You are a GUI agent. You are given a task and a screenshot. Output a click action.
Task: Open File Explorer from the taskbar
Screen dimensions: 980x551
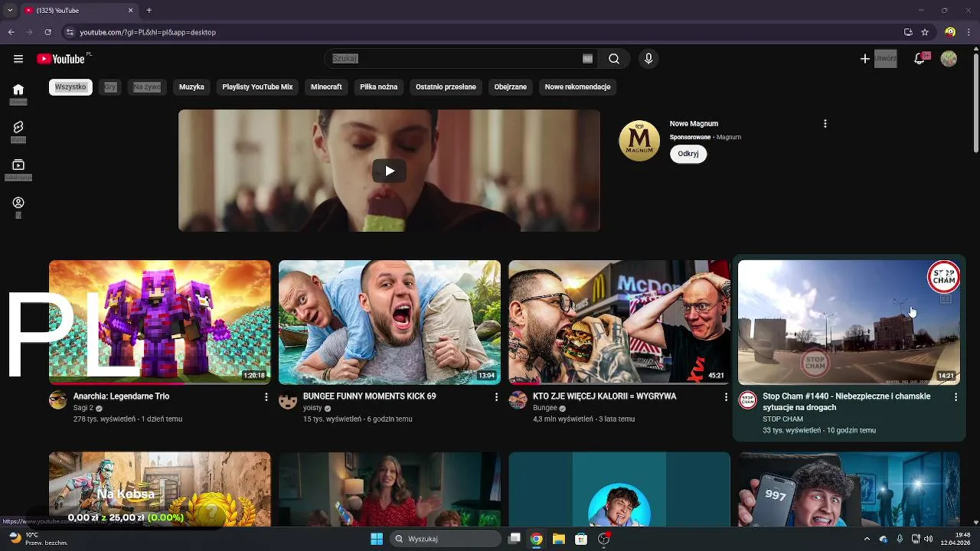coord(559,539)
